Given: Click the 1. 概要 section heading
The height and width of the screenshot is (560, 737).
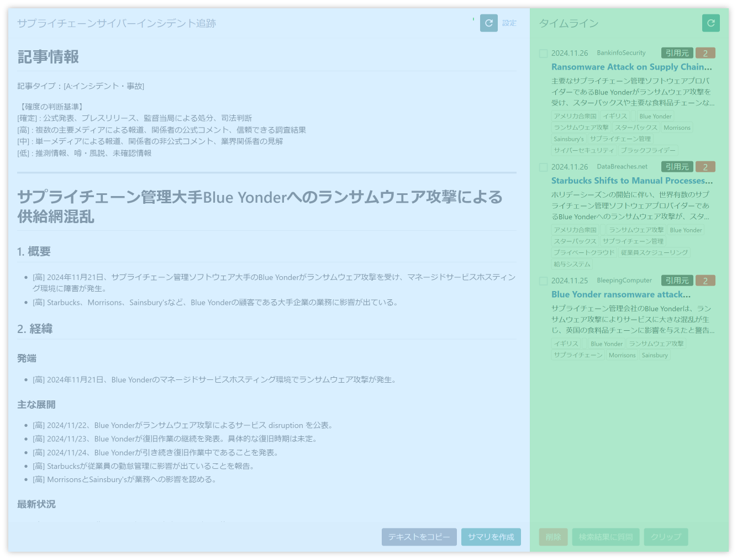Looking at the screenshot, I should click(x=34, y=252).
